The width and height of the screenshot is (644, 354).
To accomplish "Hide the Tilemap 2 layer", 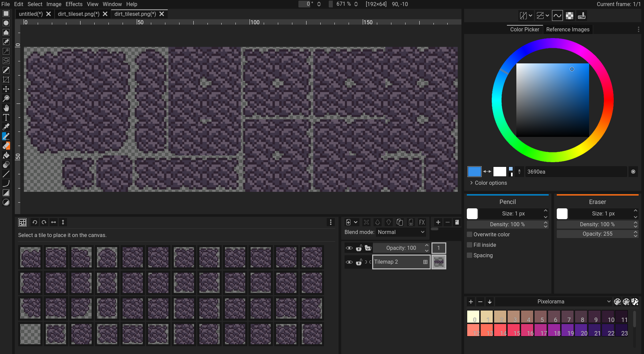I will pyautogui.click(x=349, y=262).
